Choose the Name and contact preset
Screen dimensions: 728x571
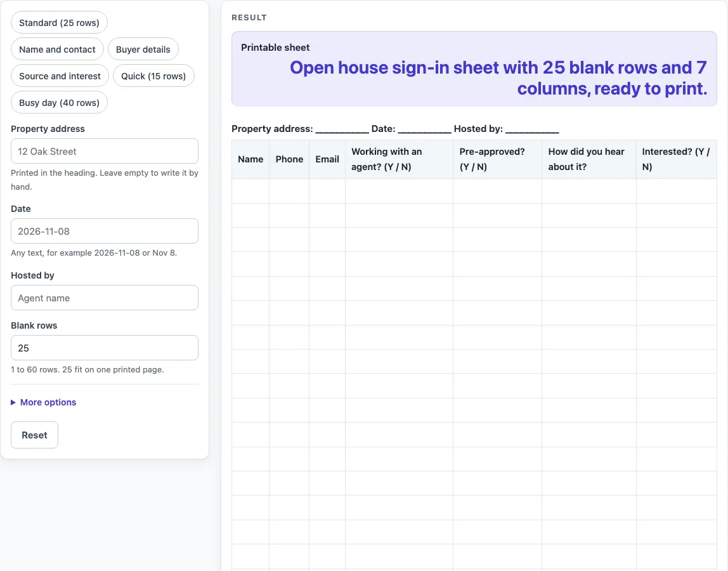tap(57, 49)
